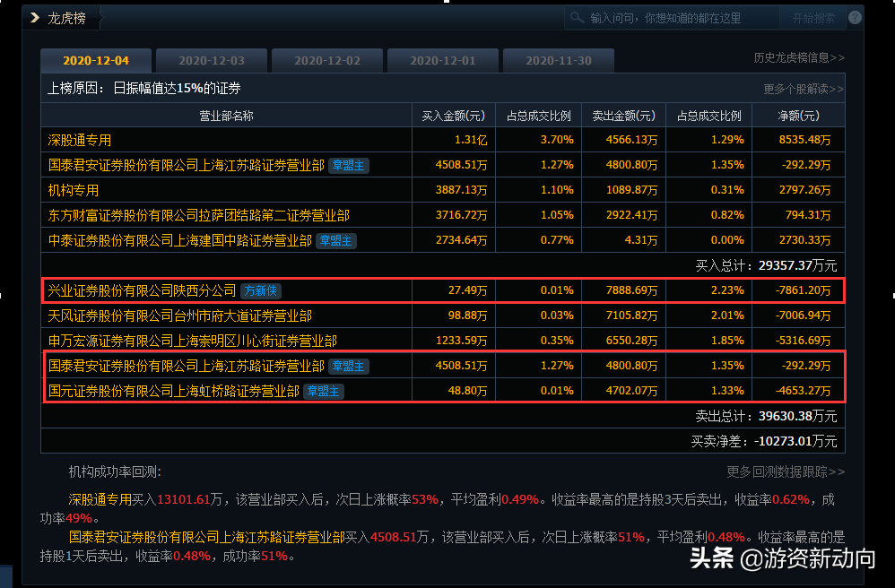895x588 pixels.
Task: Click 买入总计 29357.37万元 total
Action: tap(766, 266)
